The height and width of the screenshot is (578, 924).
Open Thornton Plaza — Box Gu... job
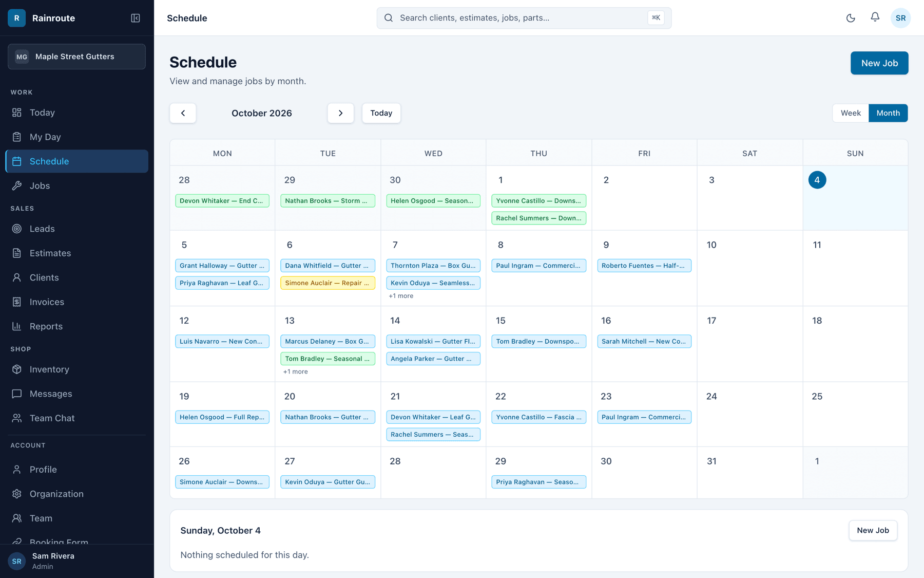pos(433,266)
